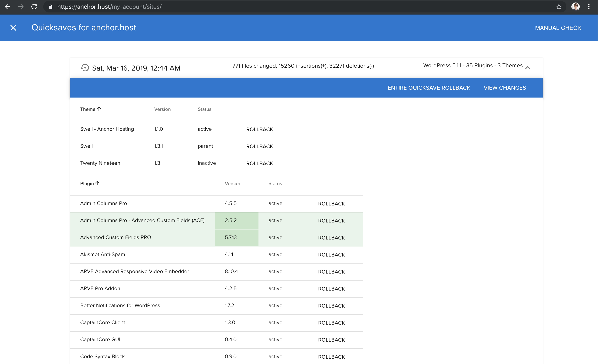Click version 4.5.5 of Admin Columns Pro
Viewport: 598px width, 364px height.
(231, 203)
